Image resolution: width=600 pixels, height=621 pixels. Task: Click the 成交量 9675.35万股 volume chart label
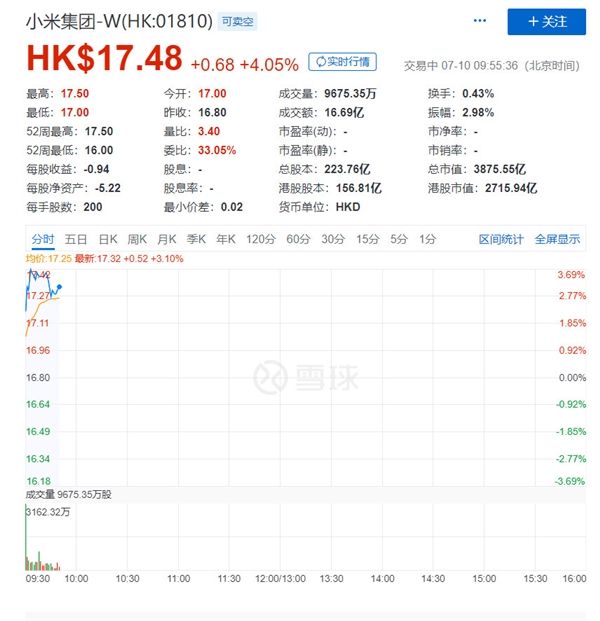pos(69,495)
